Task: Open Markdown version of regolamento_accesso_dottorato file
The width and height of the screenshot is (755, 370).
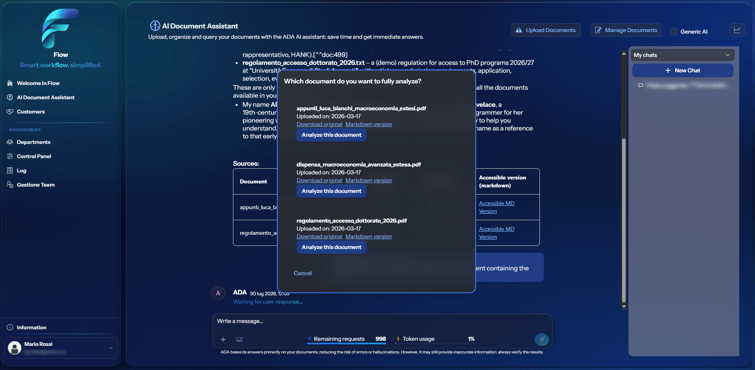Action: pos(369,237)
